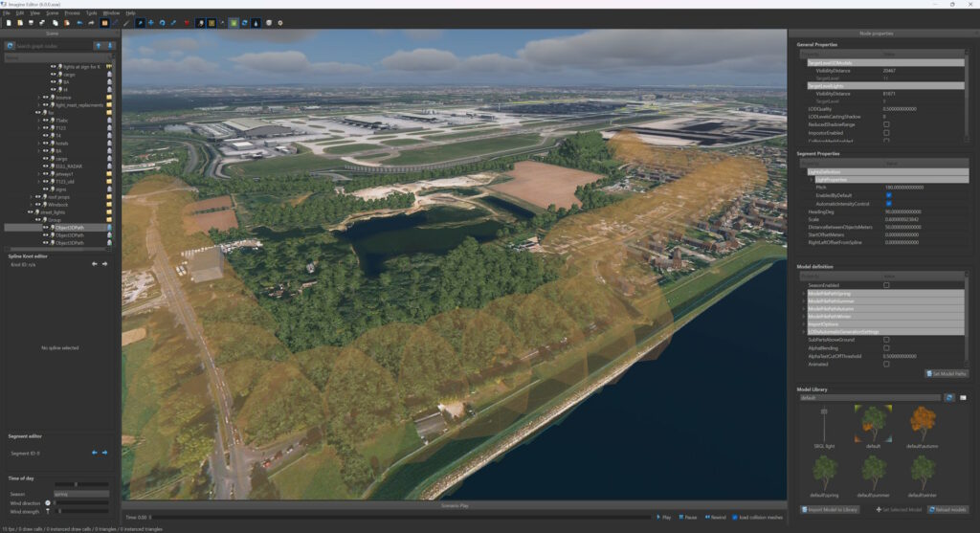
Task: Open settings gear icon in toolbar
Action: click(x=280, y=23)
